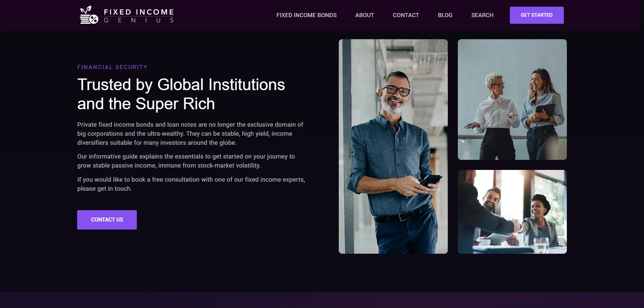Select the handshake meeting photo
The width and height of the screenshot is (644, 308).
tap(512, 212)
